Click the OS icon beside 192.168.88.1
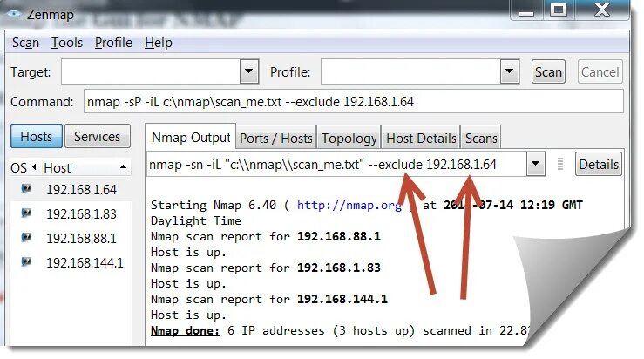Viewport: 644px width, 359px height. [x=26, y=237]
